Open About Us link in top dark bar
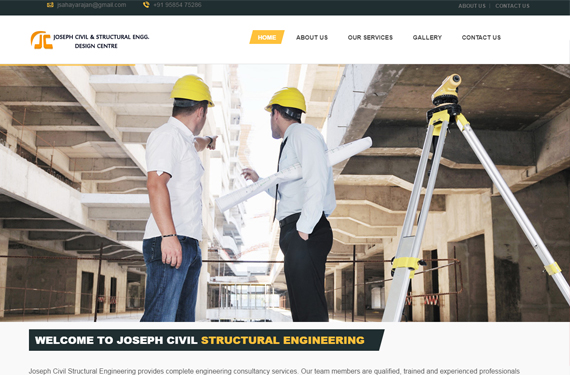 click(472, 6)
